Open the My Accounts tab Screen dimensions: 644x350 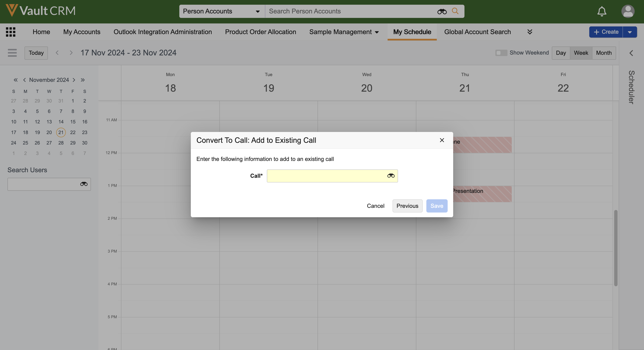point(82,32)
